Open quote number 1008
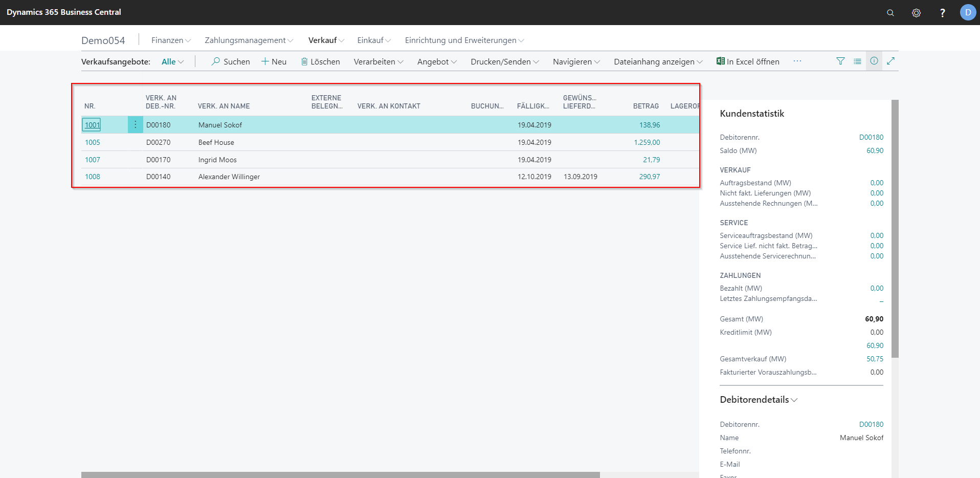This screenshot has width=980, height=478. (x=93, y=177)
